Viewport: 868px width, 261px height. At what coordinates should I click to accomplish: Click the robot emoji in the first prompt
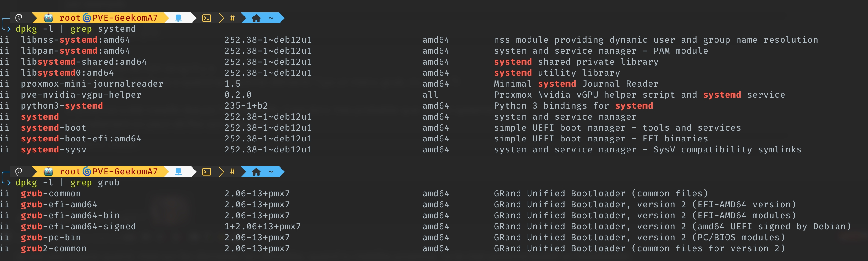click(49, 18)
